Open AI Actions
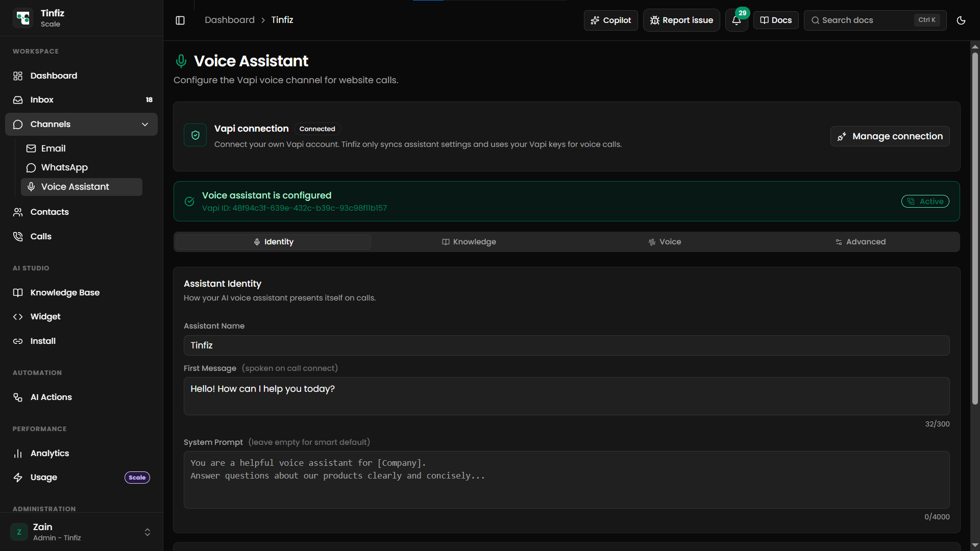980x551 pixels. 82,397
